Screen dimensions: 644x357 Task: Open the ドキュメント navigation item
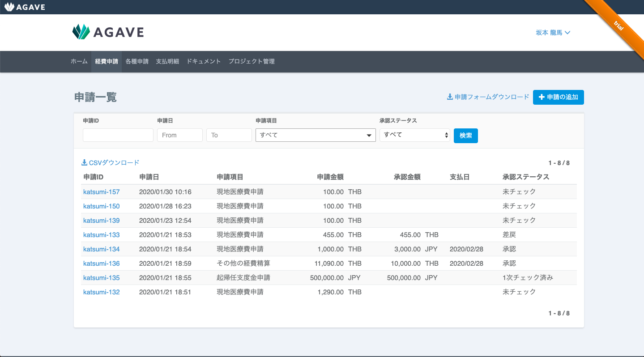[204, 61]
